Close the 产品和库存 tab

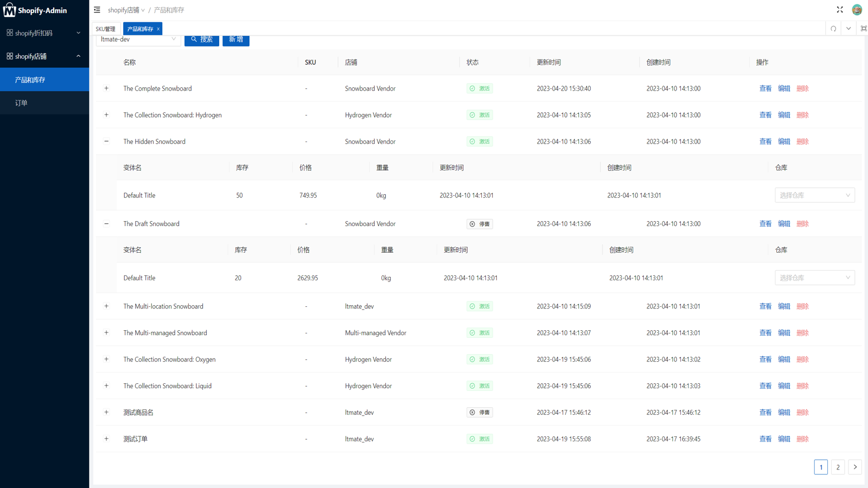tap(158, 29)
